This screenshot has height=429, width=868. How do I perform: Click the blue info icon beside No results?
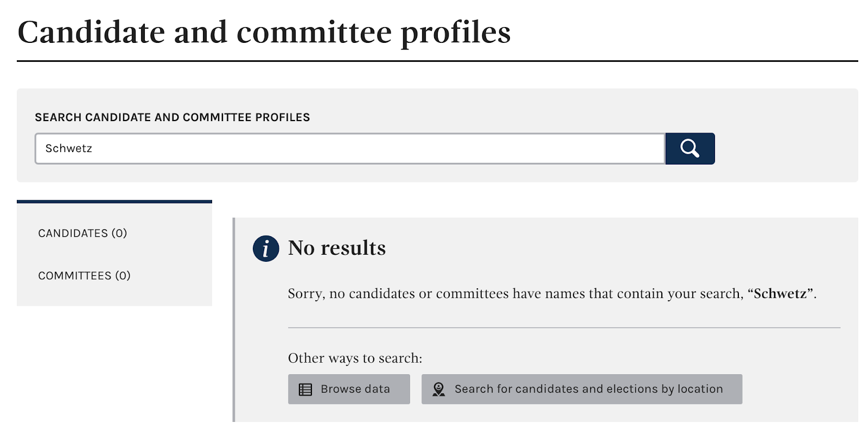pos(266,249)
